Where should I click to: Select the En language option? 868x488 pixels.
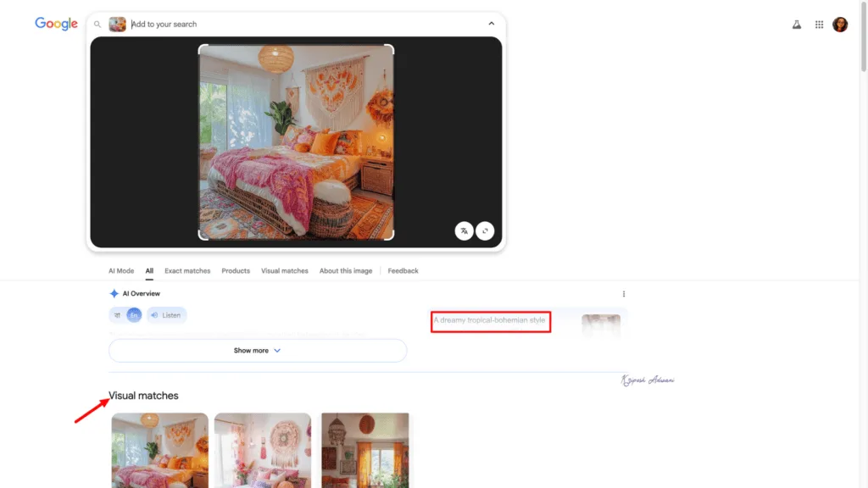tap(135, 315)
